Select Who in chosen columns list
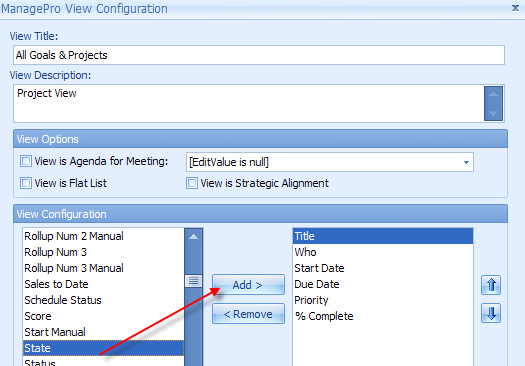The height and width of the screenshot is (366, 525). click(x=383, y=252)
